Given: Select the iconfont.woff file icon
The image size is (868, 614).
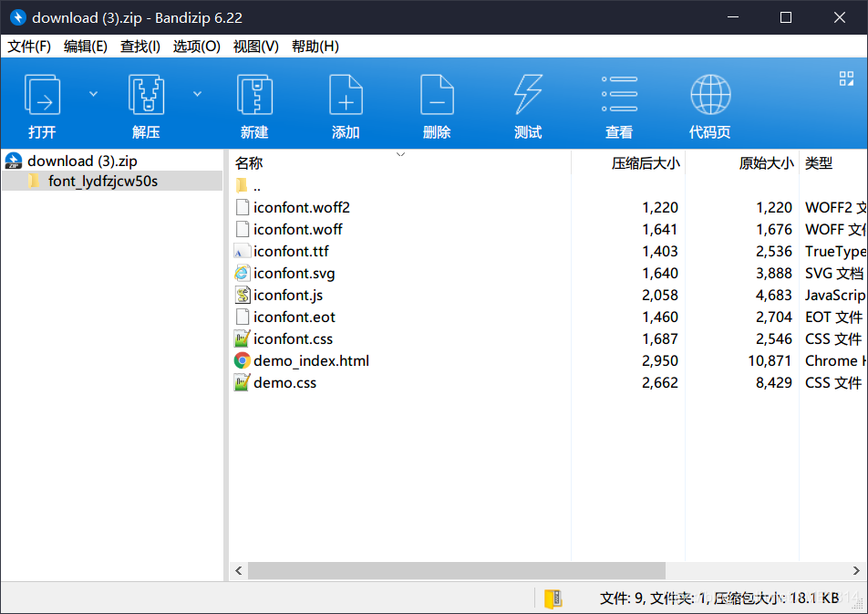Looking at the screenshot, I should pos(242,229).
